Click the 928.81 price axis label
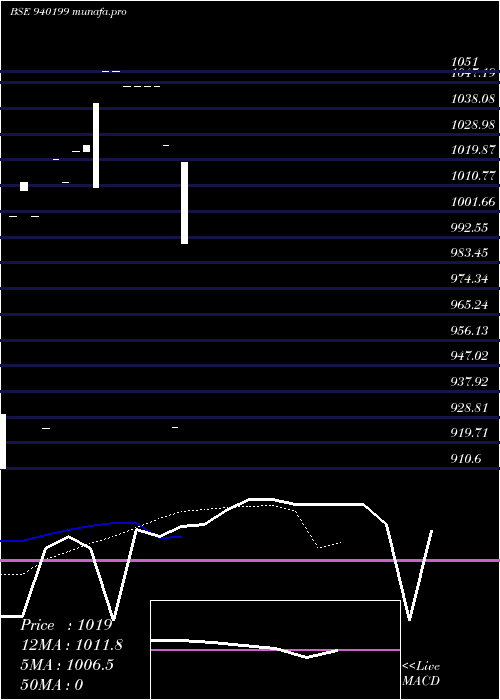 (x=469, y=408)
